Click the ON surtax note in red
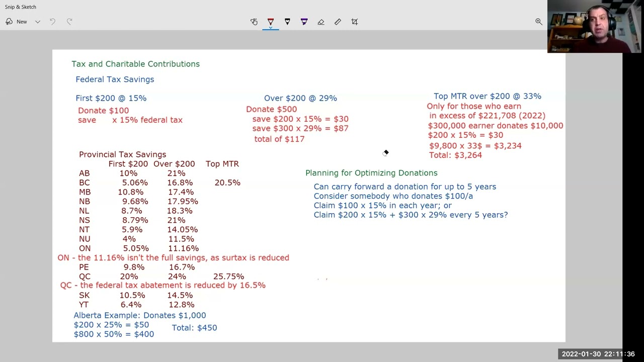Viewport: 644px width, 362px height. coord(173,257)
